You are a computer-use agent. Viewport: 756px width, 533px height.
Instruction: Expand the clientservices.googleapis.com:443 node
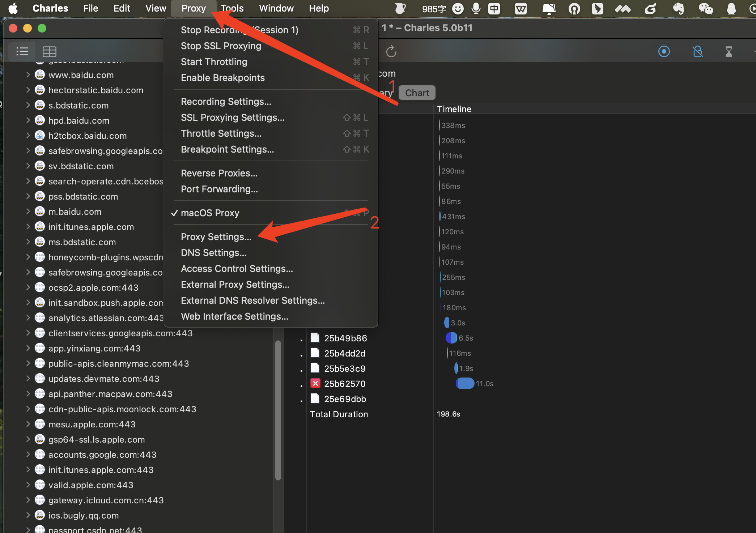click(x=28, y=333)
